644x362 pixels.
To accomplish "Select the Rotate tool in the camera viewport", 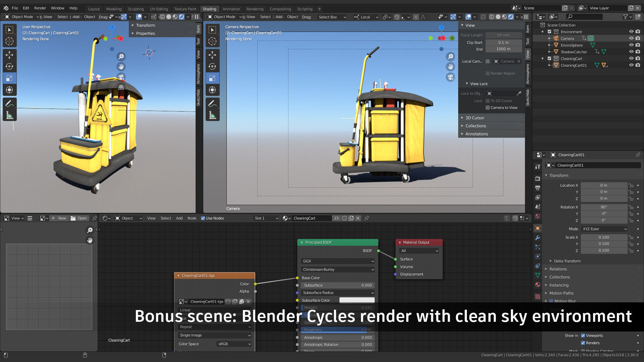I will [x=212, y=66].
